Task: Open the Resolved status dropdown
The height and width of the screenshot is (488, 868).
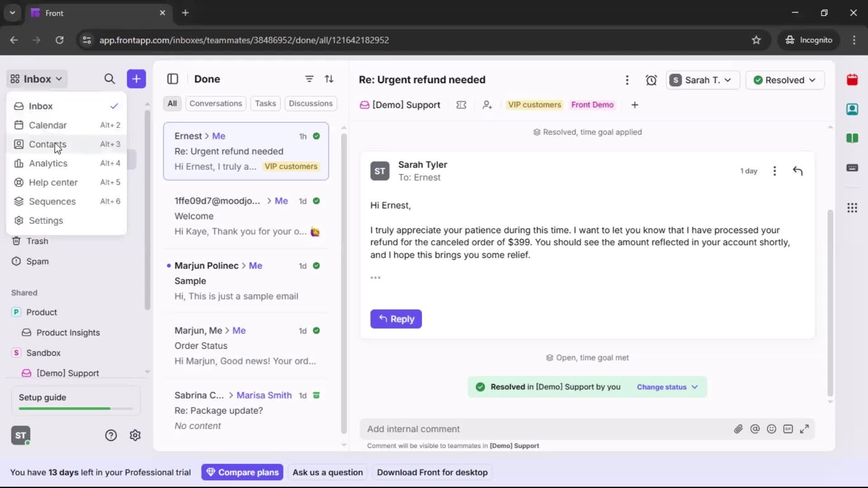Action: pyautogui.click(x=785, y=80)
